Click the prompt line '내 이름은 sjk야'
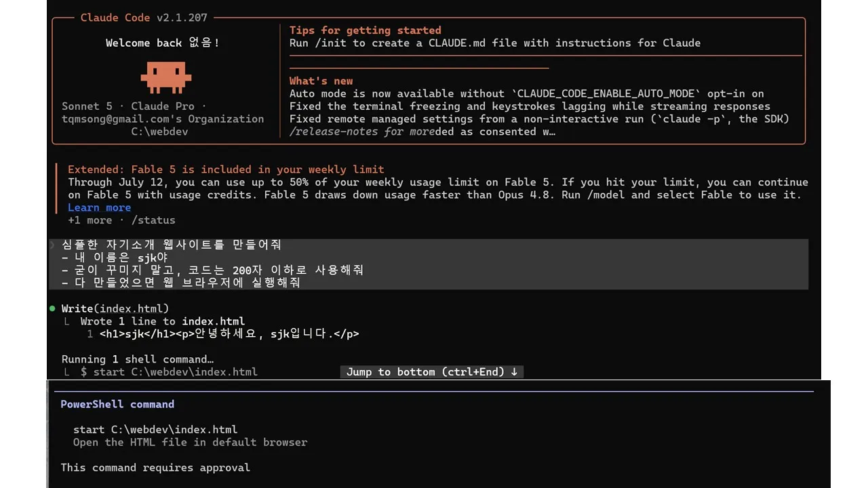The height and width of the screenshot is (488, 868). pos(115,258)
